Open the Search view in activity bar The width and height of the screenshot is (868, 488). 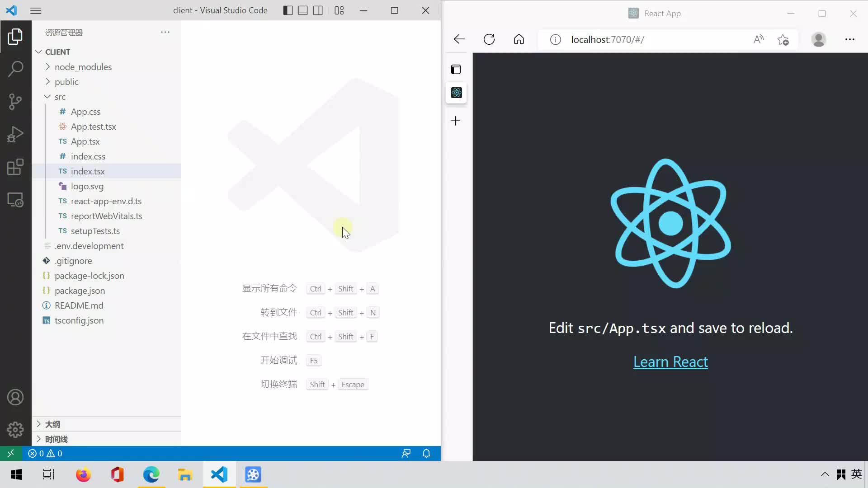coord(15,69)
